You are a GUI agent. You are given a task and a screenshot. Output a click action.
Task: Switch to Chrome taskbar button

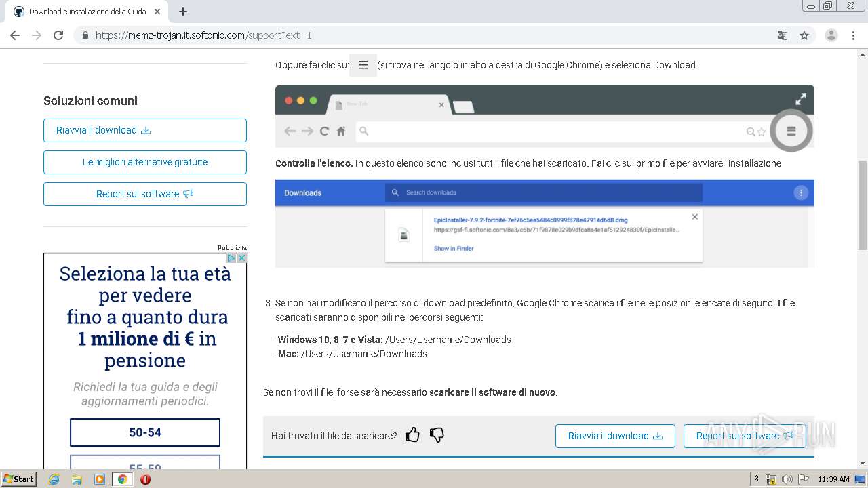coord(122,479)
